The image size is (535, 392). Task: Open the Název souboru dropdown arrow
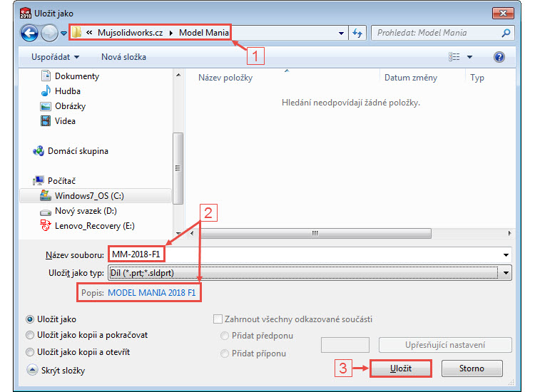(506, 255)
